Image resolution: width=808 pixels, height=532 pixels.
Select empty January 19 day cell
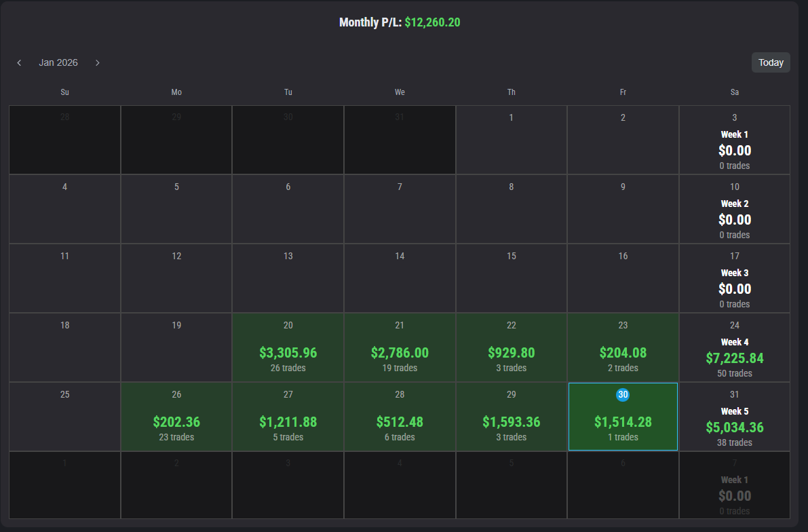click(x=176, y=347)
